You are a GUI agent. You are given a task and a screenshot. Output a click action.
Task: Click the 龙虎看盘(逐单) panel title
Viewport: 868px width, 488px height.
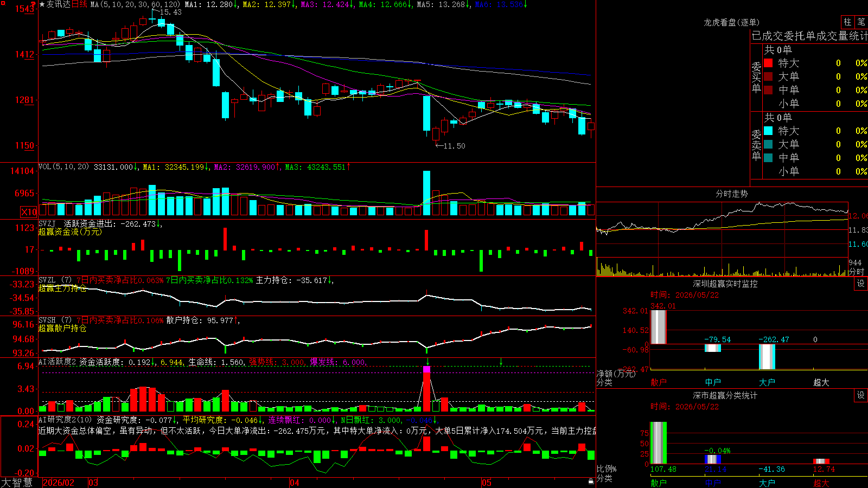coord(731,22)
